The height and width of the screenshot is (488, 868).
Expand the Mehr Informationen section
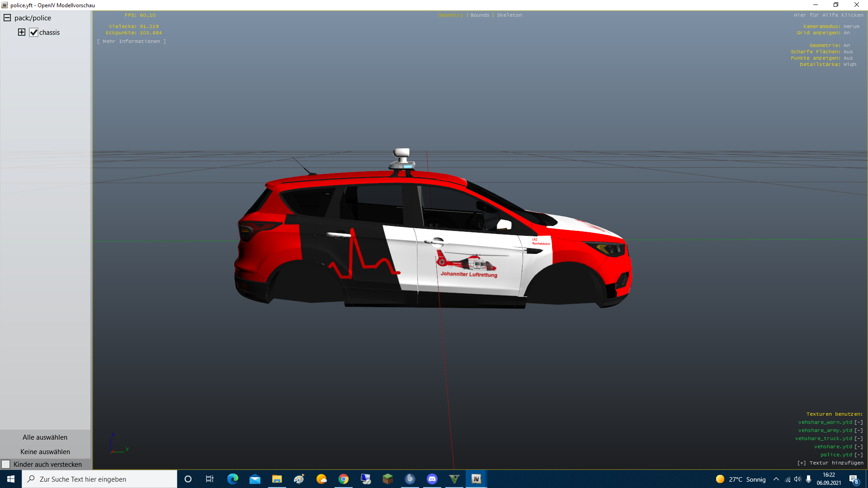pyautogui.click(x=132, y=41)
